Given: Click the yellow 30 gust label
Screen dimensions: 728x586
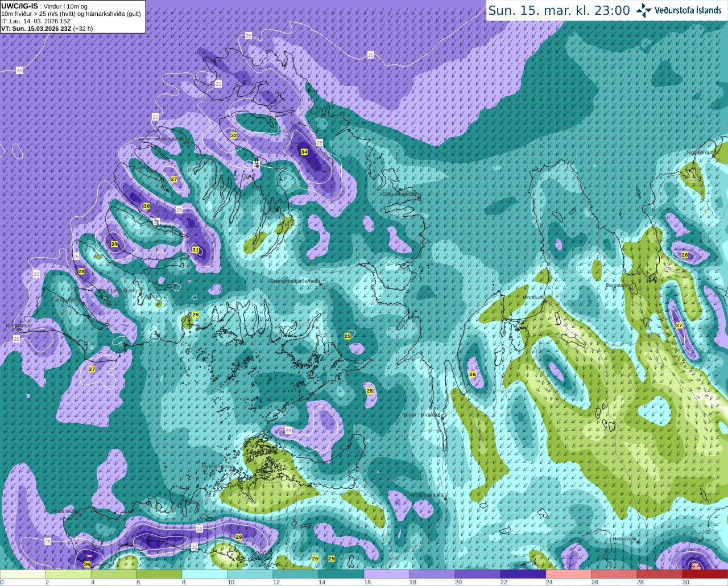Looking at the screenshot, I should (146, 206).
